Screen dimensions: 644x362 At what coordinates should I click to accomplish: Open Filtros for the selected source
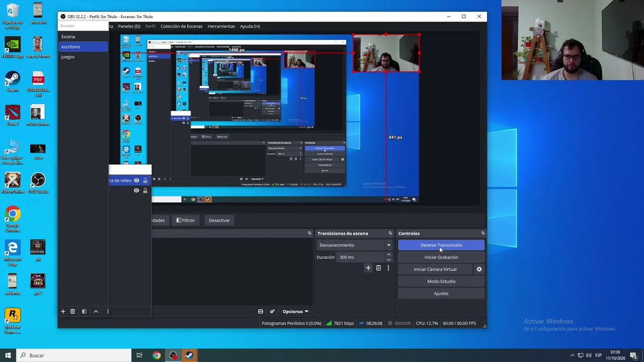coord(185,220)
